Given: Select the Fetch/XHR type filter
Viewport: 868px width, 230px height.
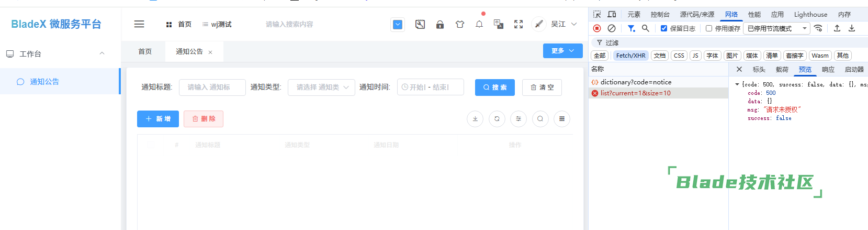Looking at the screenshot, I should coord(630,56).
